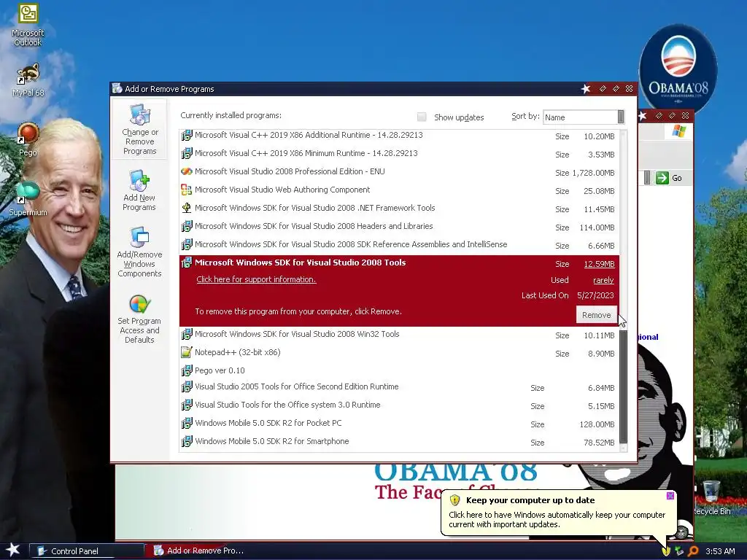Click the 78.52MB size value
The width and height of the screenshot is (747, 560).
[x=600, y=443]
